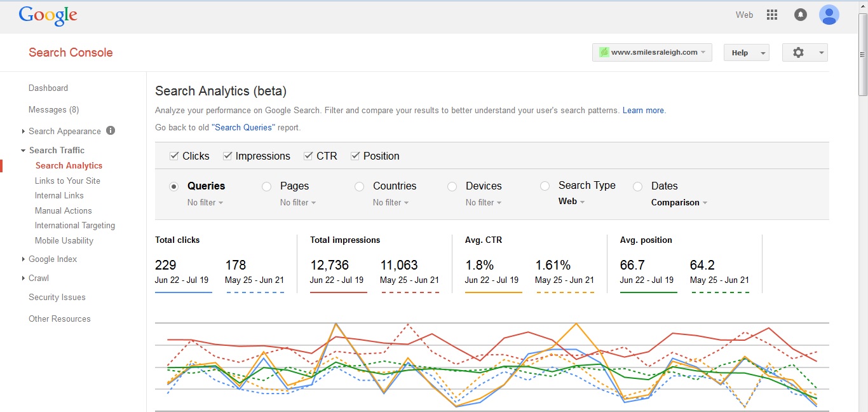
Task: Open Internal Links in the sidebar
Action: pyautogui.click(x=59, y=195)
